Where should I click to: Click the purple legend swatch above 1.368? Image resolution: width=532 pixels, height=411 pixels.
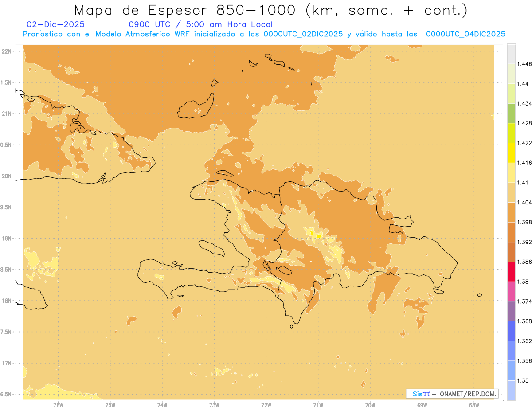(x=511, y=311)
